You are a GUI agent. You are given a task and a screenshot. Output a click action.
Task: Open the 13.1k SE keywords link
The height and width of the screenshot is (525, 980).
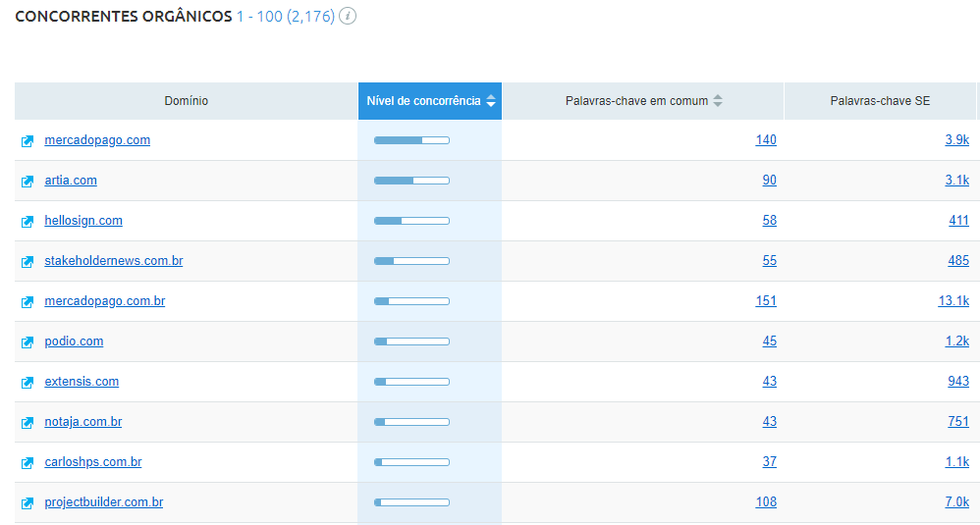(953, 301)
